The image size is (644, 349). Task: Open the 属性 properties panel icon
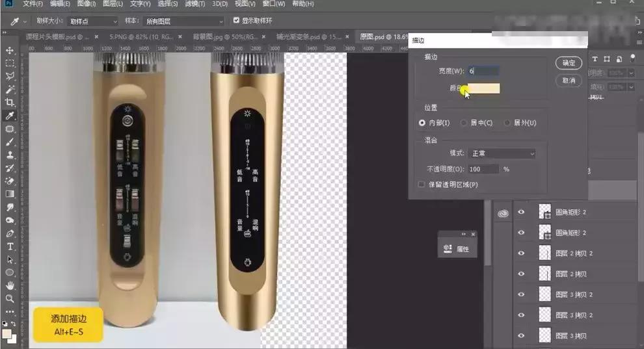448,249
